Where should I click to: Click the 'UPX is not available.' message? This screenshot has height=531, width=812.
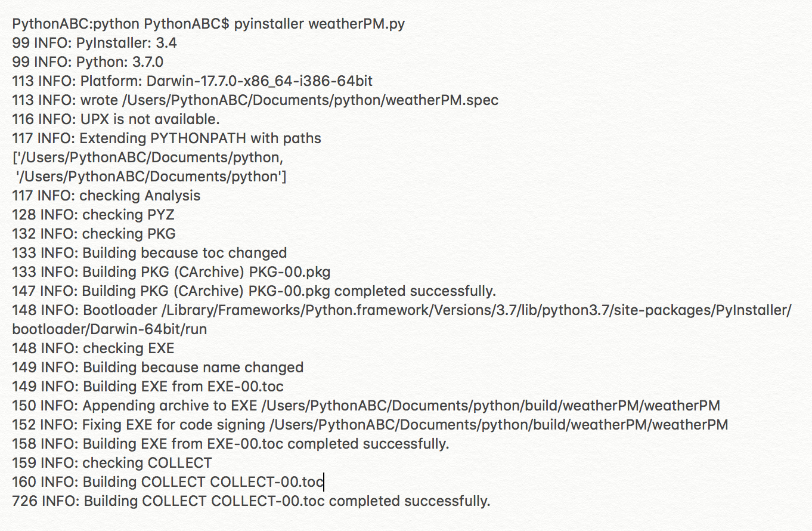(x=149, y=119)
